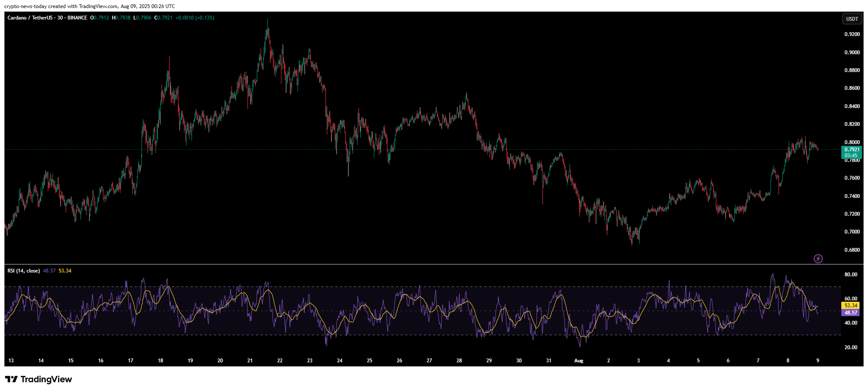Click the 80.00 level on RSI axis
Viewport: 868px width, 392px height.
tap(851, 275)
